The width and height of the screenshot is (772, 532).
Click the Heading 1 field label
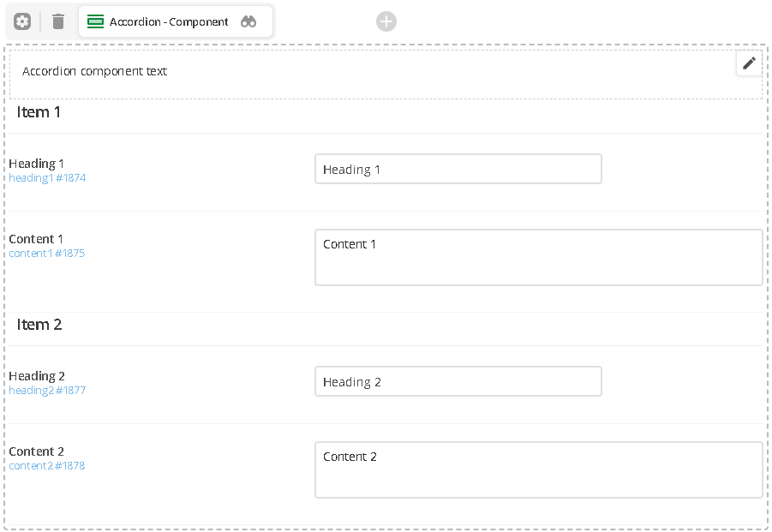point(37,164)
